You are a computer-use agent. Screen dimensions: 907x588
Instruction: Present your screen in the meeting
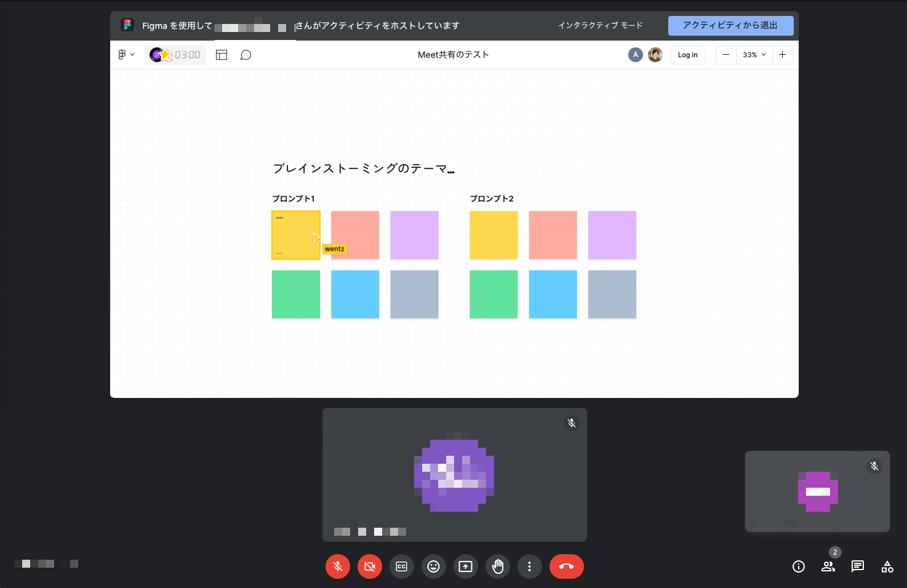click(x=466, y=566)
